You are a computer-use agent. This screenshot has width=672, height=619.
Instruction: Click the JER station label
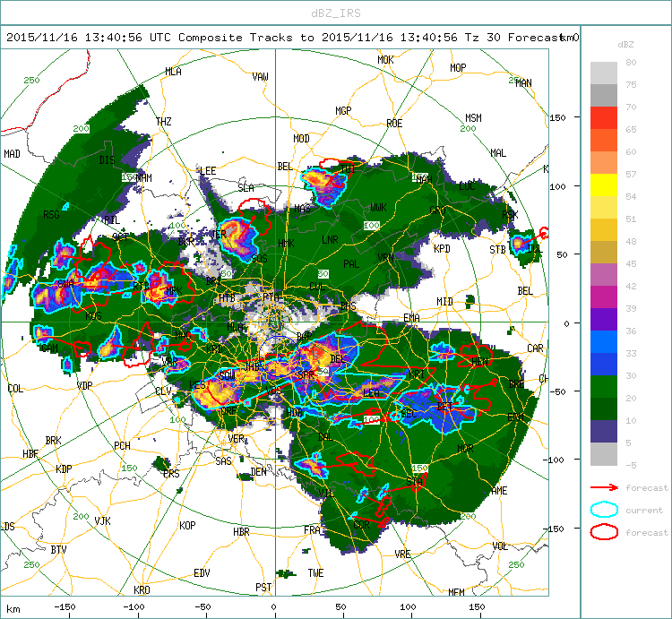(x=219, y=235)
